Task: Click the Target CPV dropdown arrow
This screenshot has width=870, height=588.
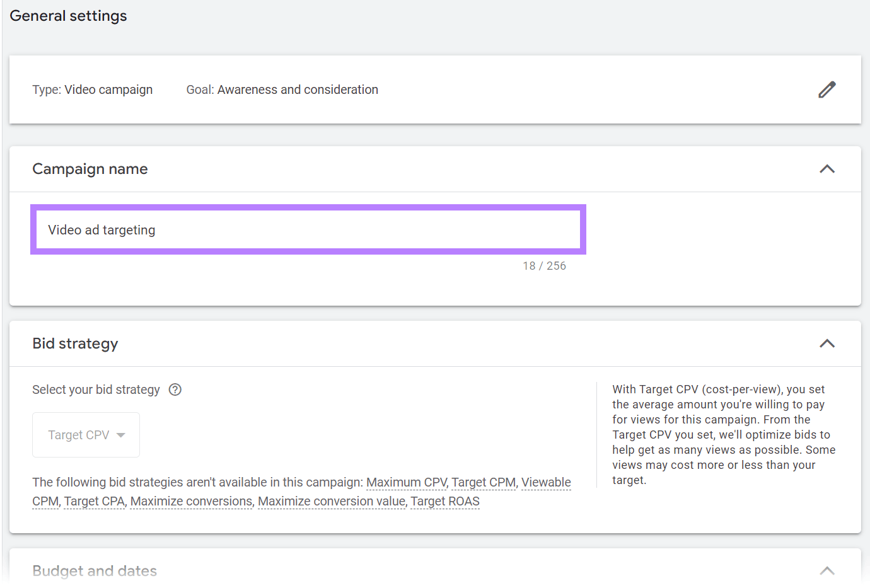Action: coord(120,434)
